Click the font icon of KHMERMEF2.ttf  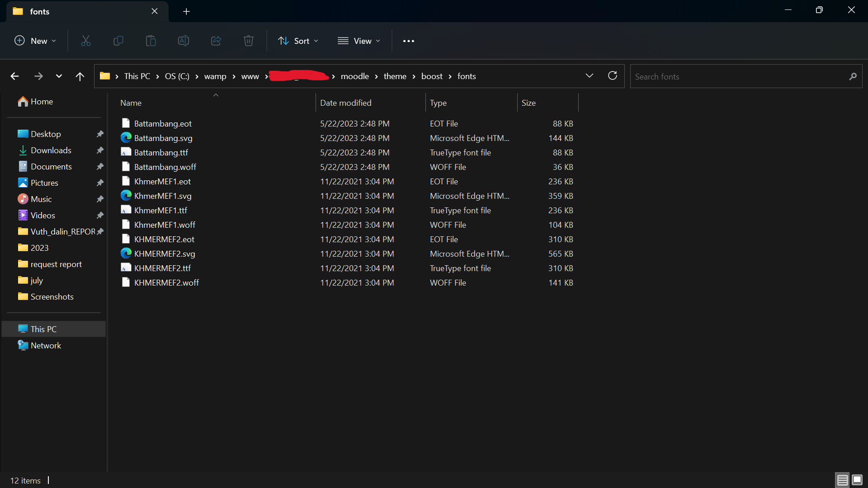[126, 268]
